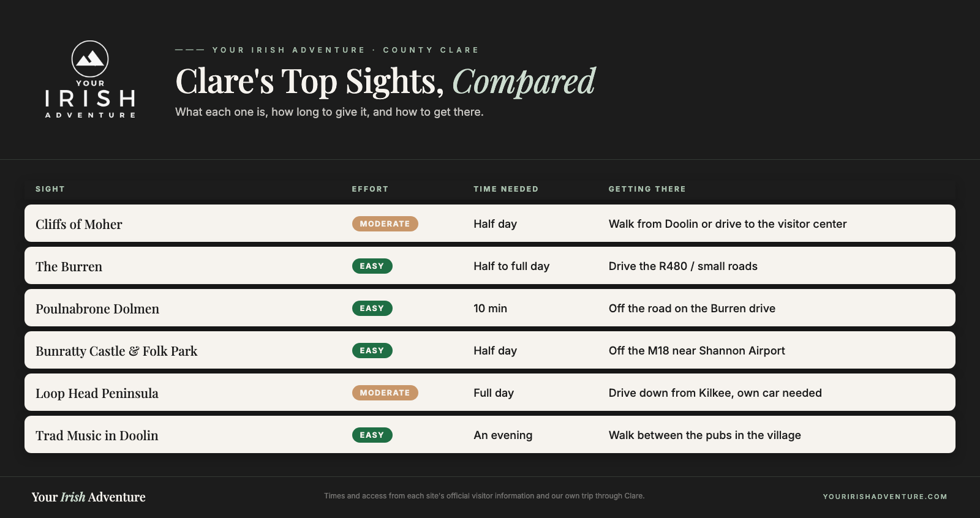Click the Sight column header
Screen dimensions: 980x518
click(x=50, y=189)
